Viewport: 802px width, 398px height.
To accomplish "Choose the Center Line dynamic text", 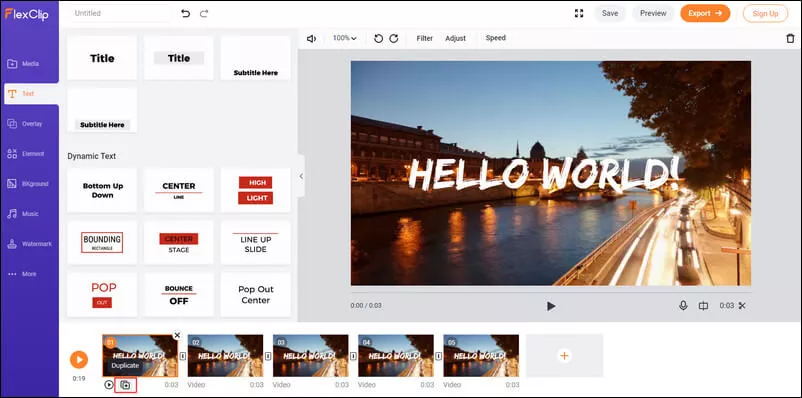I will pyautogui.click(x=179, y=190).
